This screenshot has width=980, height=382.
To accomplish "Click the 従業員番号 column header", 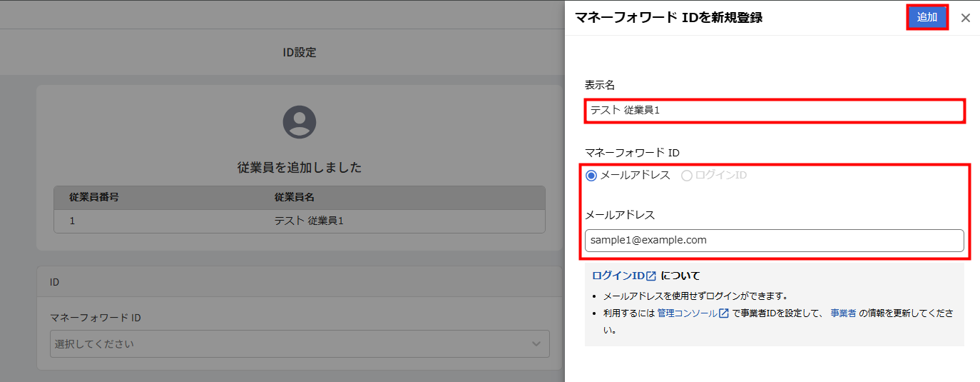I will 94,196.
